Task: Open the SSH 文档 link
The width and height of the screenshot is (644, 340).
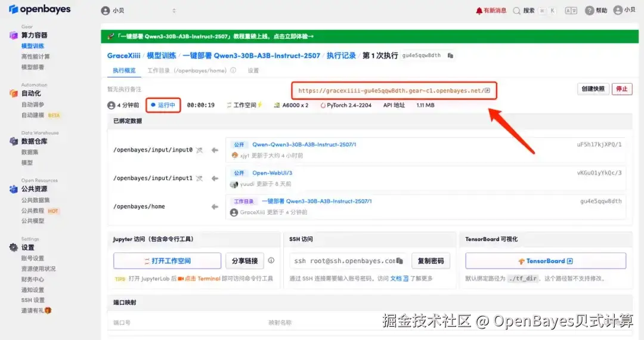Action: (399, 279)
